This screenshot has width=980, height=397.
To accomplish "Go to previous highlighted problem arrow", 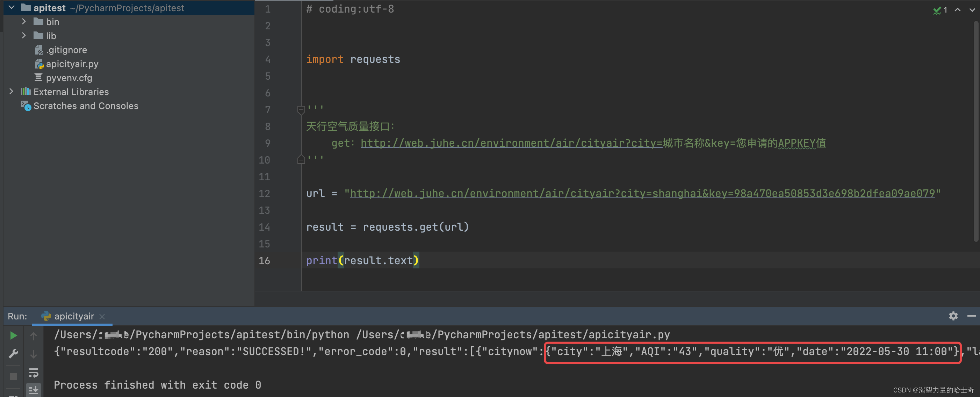I will [957, 10].
